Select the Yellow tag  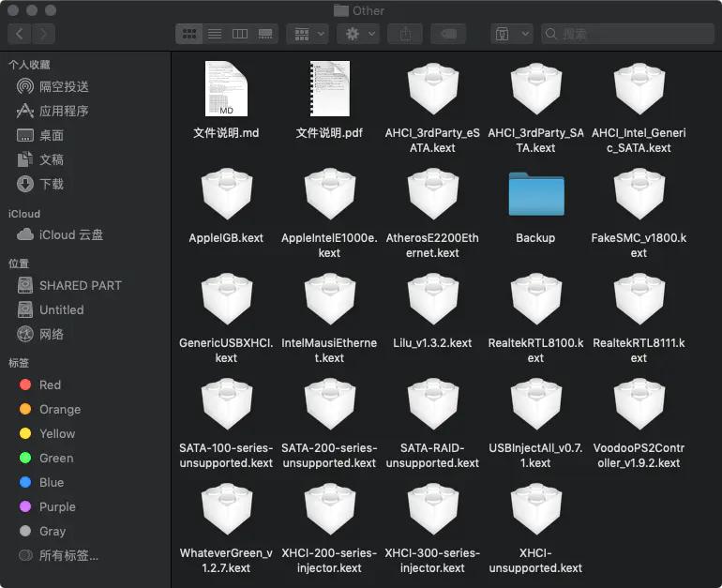[48, 434]
